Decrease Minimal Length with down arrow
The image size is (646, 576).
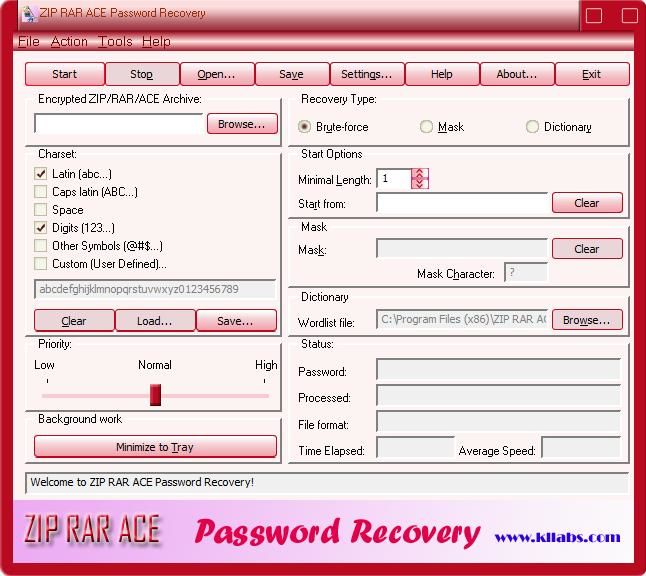(420, 183)
